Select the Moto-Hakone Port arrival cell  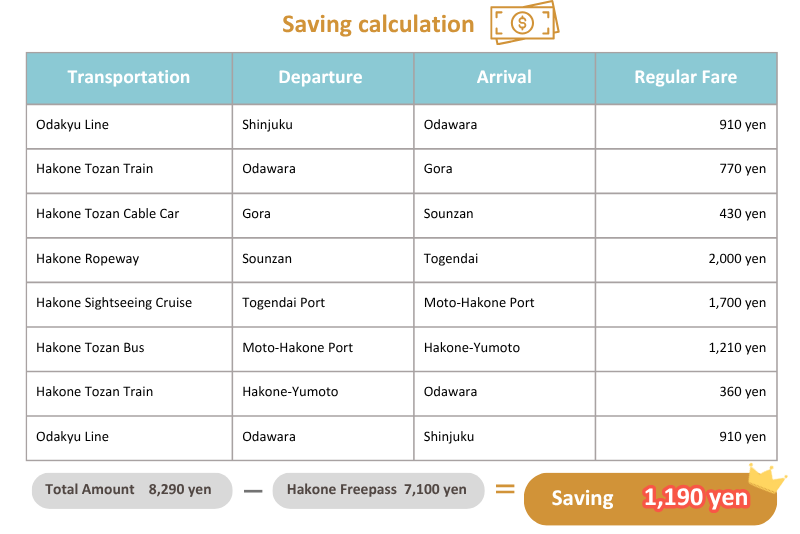coord(504,303)
